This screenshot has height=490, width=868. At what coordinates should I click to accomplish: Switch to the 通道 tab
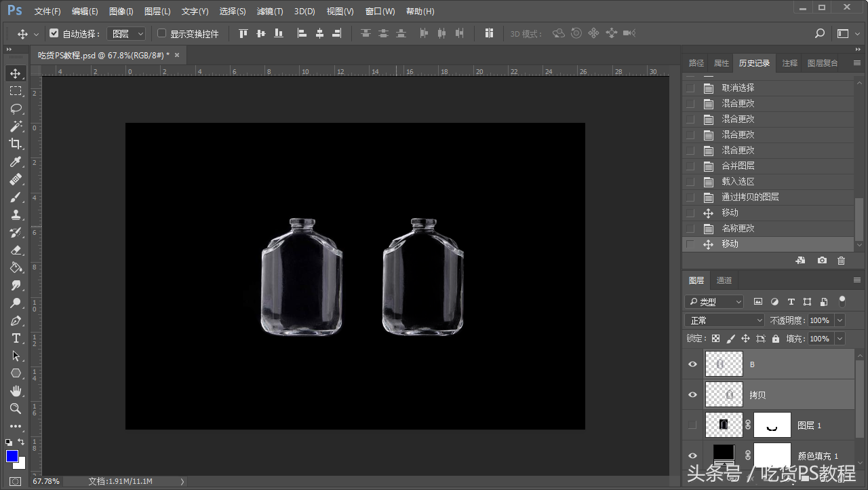[724, 280]
